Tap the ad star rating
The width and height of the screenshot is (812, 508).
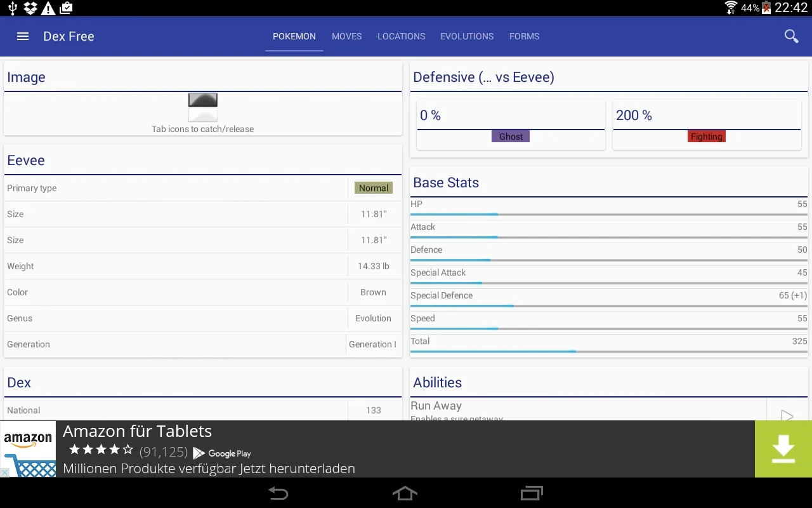coord(101,450)
